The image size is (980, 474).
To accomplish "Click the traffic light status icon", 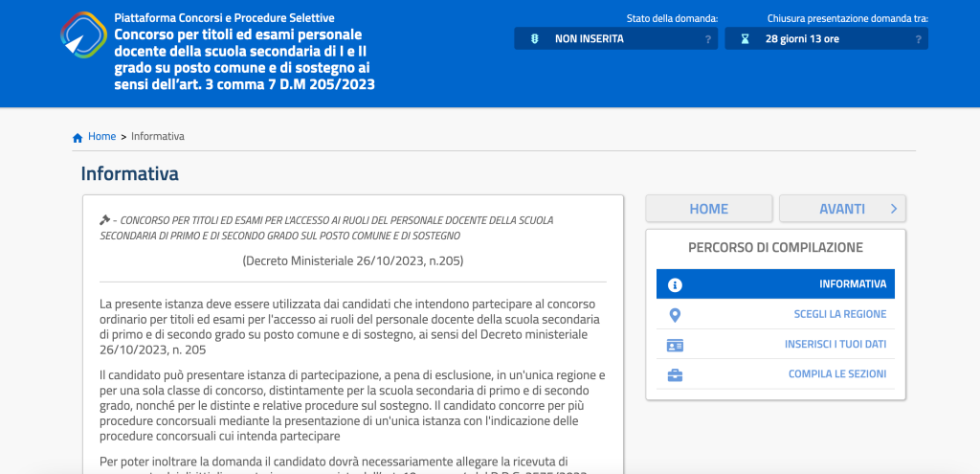I will [534, 38].
